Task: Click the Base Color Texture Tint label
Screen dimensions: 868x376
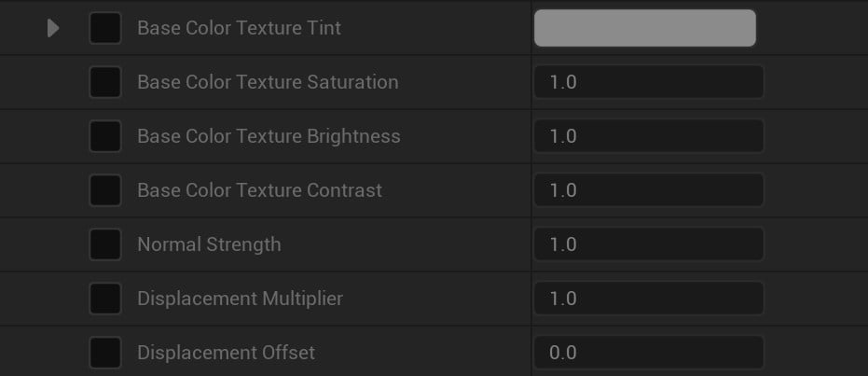Action: click(239, 28)
